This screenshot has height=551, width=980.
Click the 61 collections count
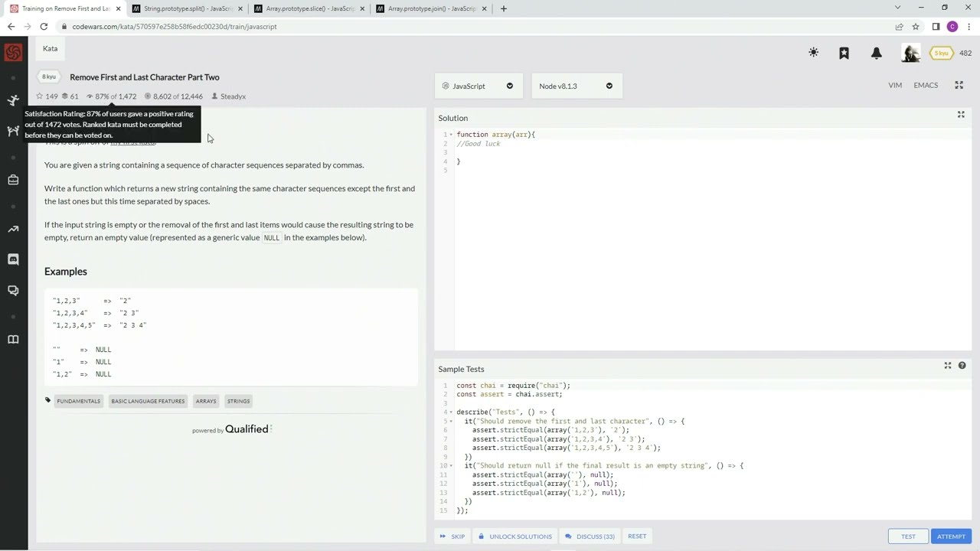(x=70, y=96)
